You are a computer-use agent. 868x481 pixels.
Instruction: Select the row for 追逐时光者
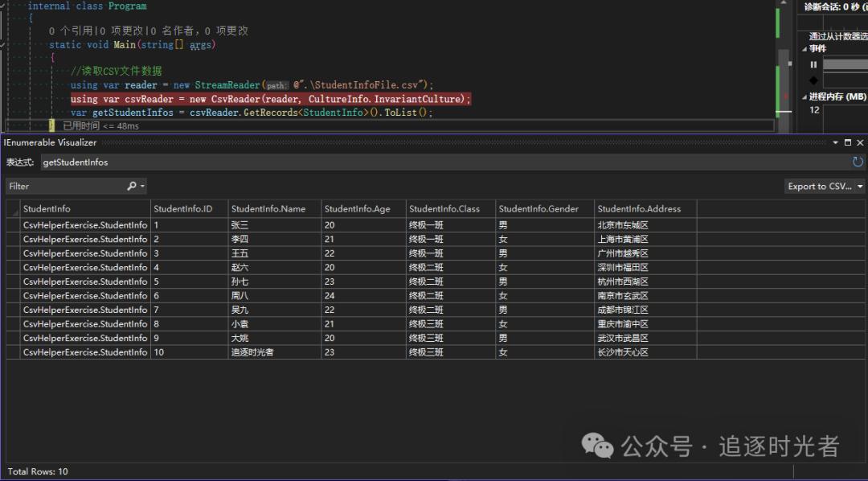coord(252,352)
